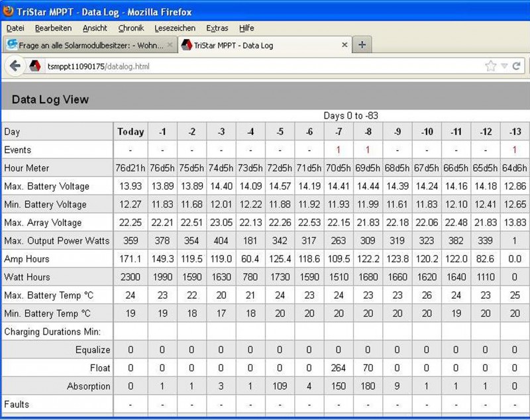Reload the page with the refresh icon
Screen dimensions: 530x420
click(516, 66)
